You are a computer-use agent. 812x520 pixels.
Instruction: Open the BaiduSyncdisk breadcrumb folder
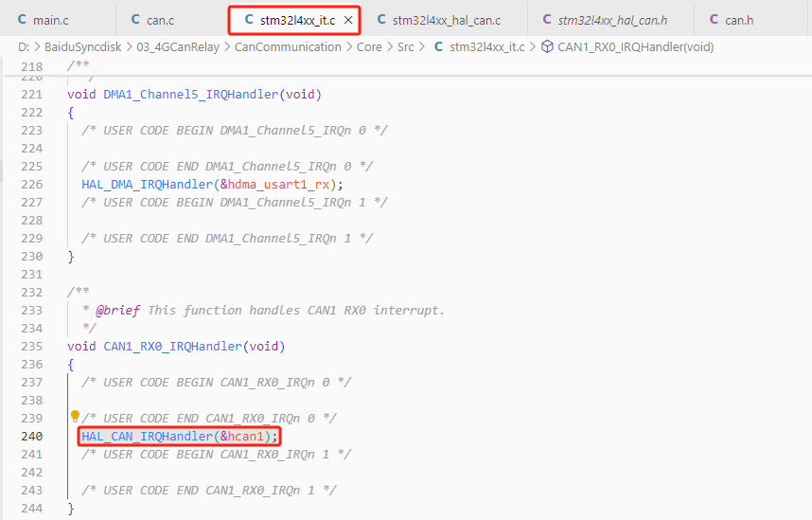click(x=83, y=47)
